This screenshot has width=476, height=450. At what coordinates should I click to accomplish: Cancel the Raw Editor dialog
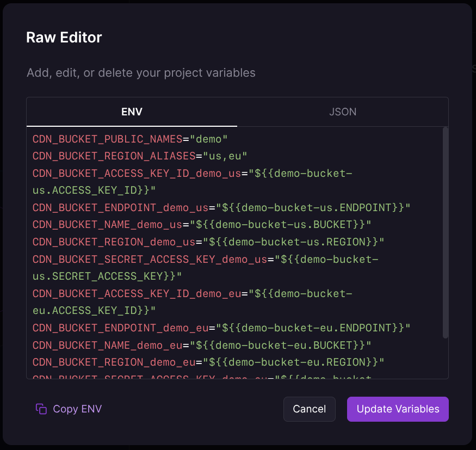[309, 409]
